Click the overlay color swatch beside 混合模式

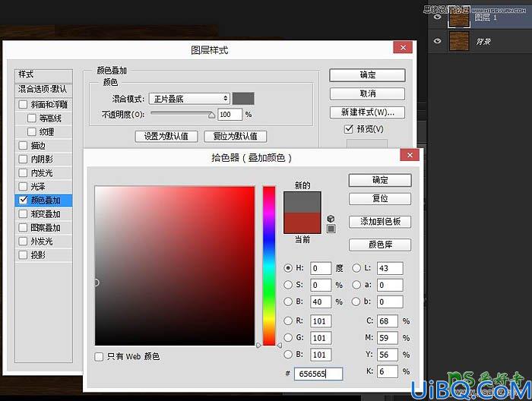point(243,99)
